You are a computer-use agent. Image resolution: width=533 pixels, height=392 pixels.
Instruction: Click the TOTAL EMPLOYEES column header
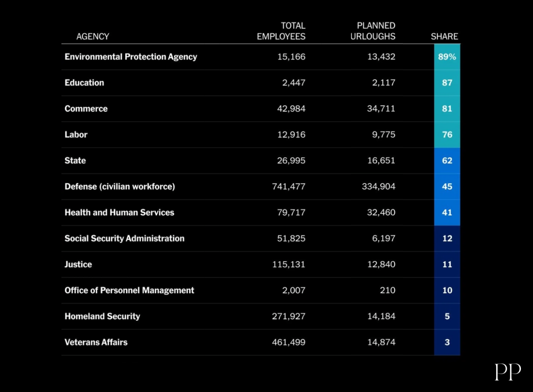coord(281,31)
